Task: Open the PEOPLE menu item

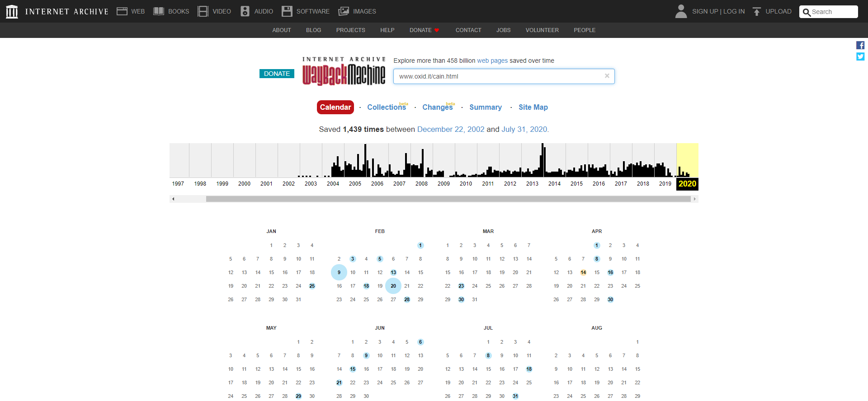Action: click(x=585, y=30)
